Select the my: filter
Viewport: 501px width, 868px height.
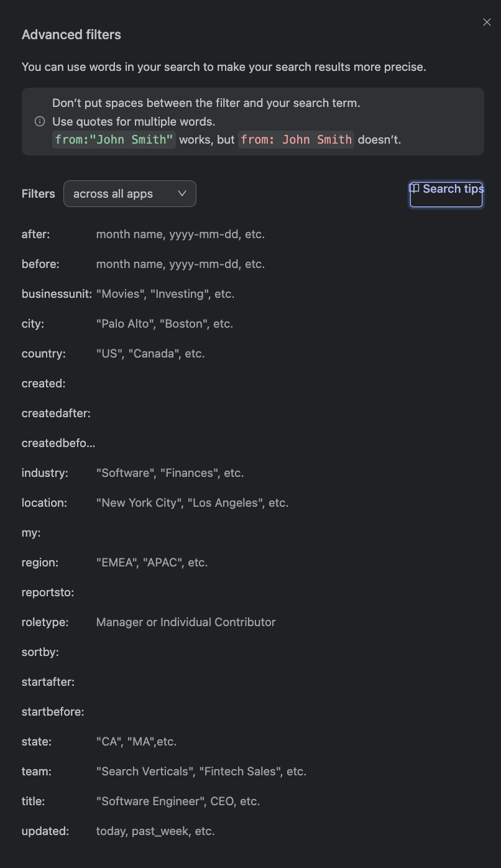pyautogui.click(x=31, y=533)
